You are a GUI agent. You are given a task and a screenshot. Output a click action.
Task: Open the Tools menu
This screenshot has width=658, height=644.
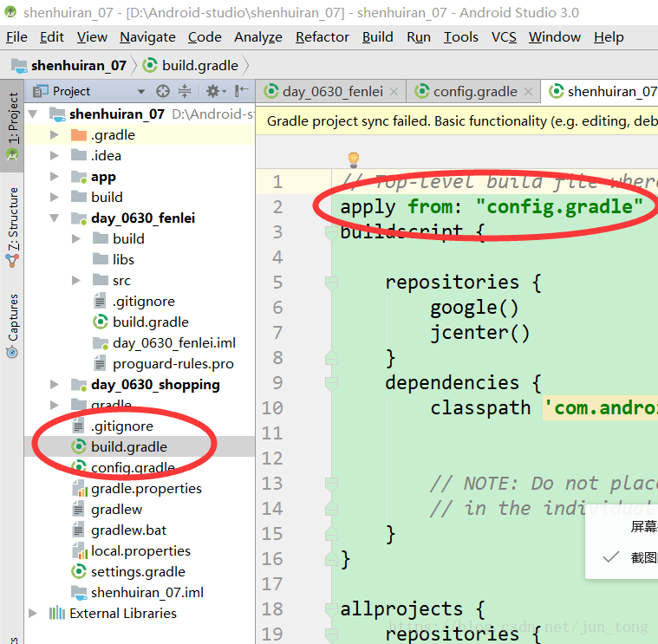(x=460, y=37)
